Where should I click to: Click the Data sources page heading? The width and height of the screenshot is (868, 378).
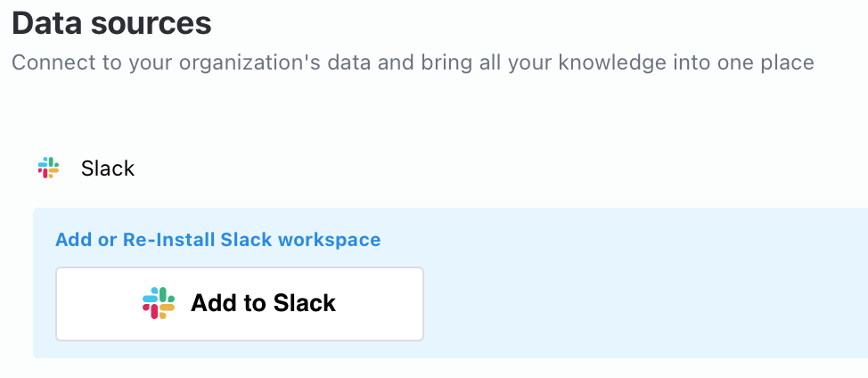click(x=111, y=23)
